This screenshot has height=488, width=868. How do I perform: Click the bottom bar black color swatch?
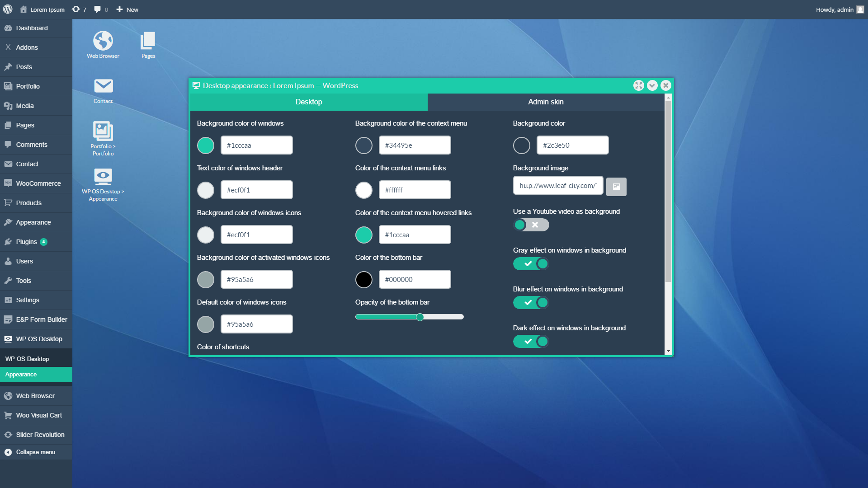tap(363, 280)
